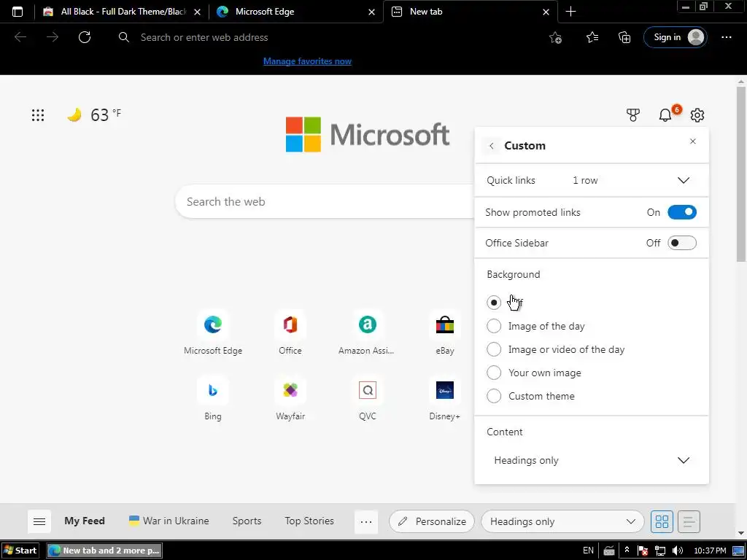Open the Top Stories feed topic
The width and height of the screenshot is (747, 560).
(309, 521)
